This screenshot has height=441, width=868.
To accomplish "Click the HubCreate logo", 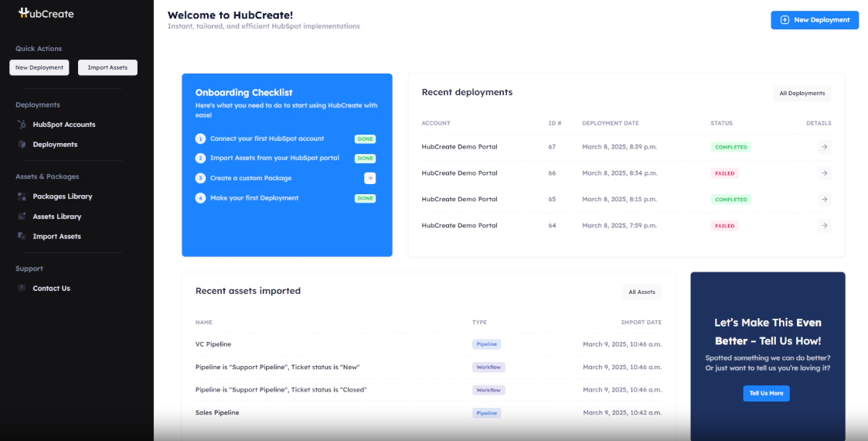I will [46, 13].
